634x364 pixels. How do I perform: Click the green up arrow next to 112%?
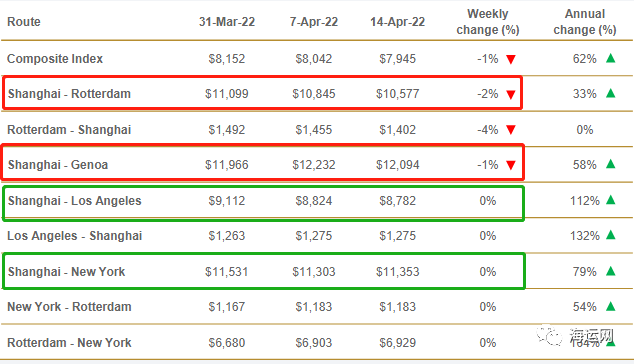(x=611, y=200)
